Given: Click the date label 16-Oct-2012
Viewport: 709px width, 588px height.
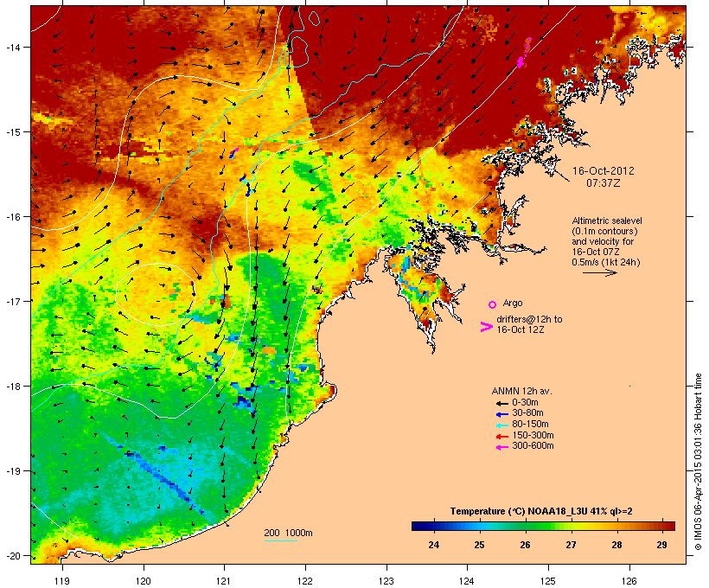Looking at the screenshot, I should click(604, 171).
